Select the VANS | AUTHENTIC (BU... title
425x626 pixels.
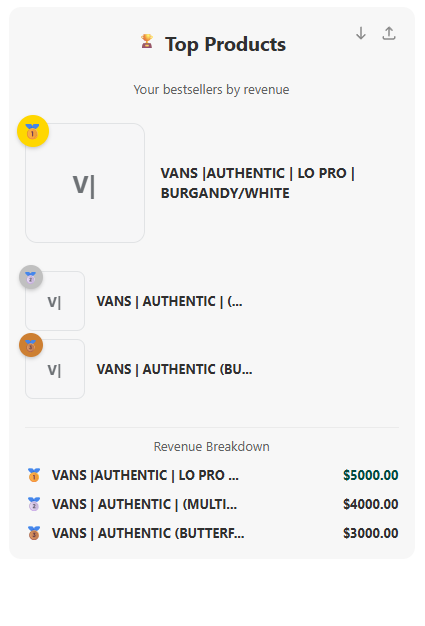point(174,369)
